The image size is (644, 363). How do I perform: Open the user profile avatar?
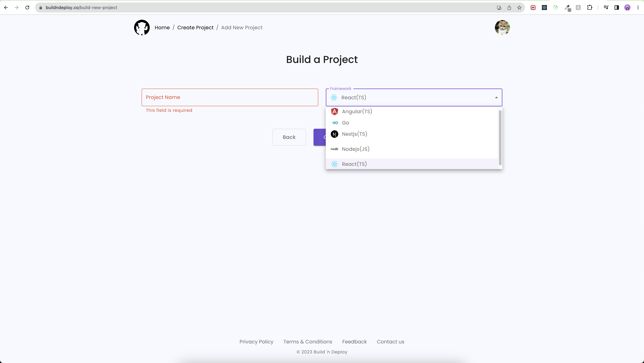pos(502,28)
